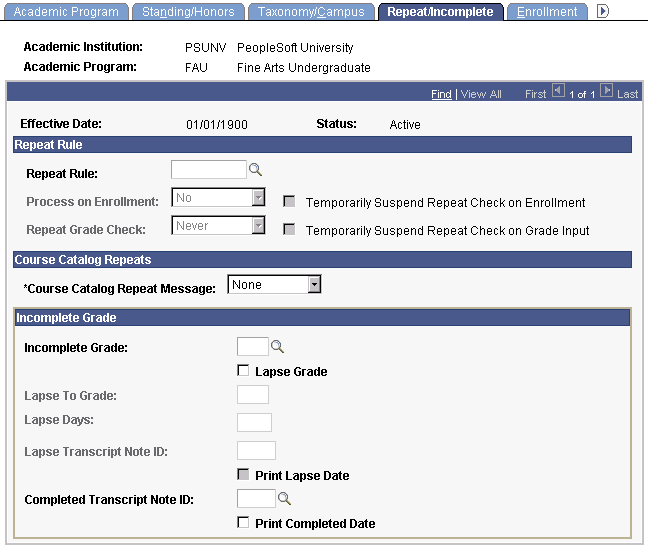The width and height of the screenshot is (648, 548).
Task: Click the Fine Arts Undergraduate text
Action: tap(304, 67)
